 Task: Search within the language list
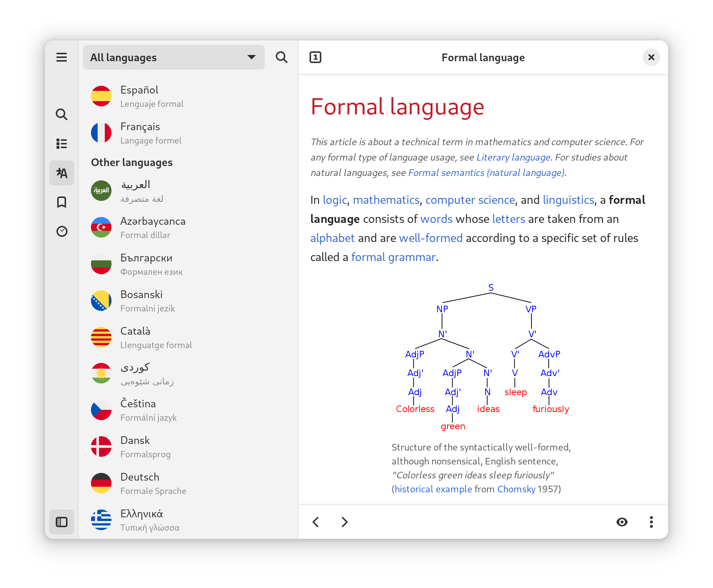281,57
